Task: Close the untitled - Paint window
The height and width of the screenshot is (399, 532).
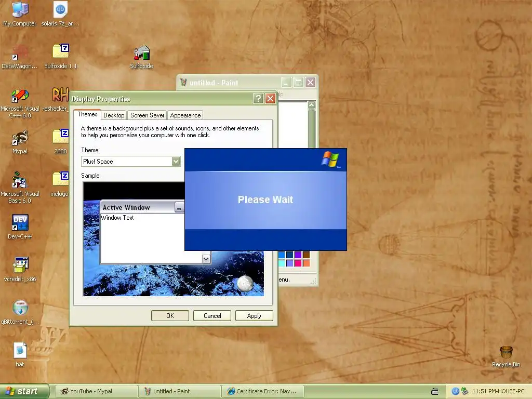Action: [x=311, y=82]
